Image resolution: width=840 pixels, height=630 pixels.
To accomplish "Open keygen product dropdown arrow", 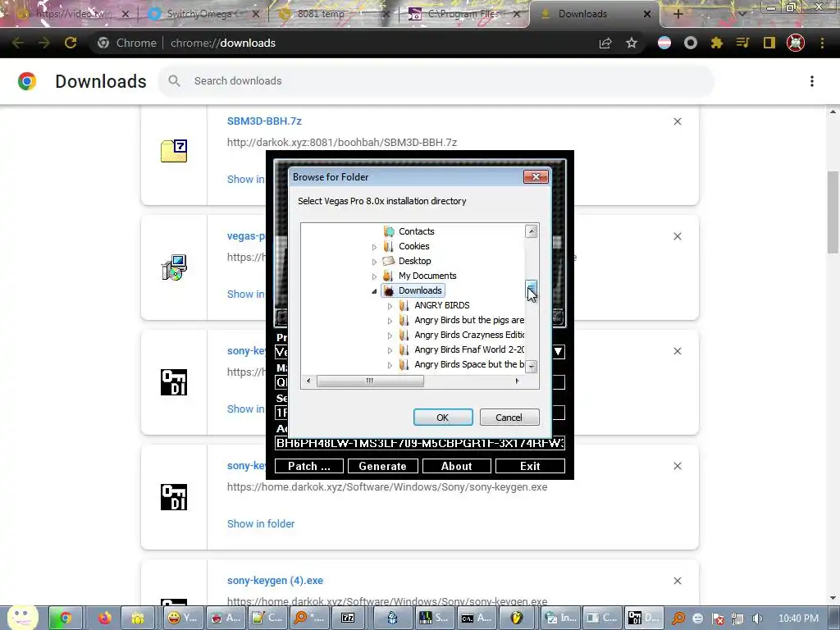I will (x=558, y=351).
